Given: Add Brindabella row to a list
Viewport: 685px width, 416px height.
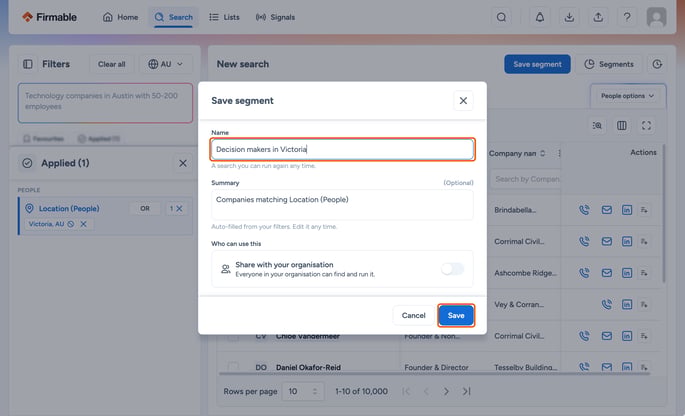Looking at the screenshot, I should [x=644, y=210].
